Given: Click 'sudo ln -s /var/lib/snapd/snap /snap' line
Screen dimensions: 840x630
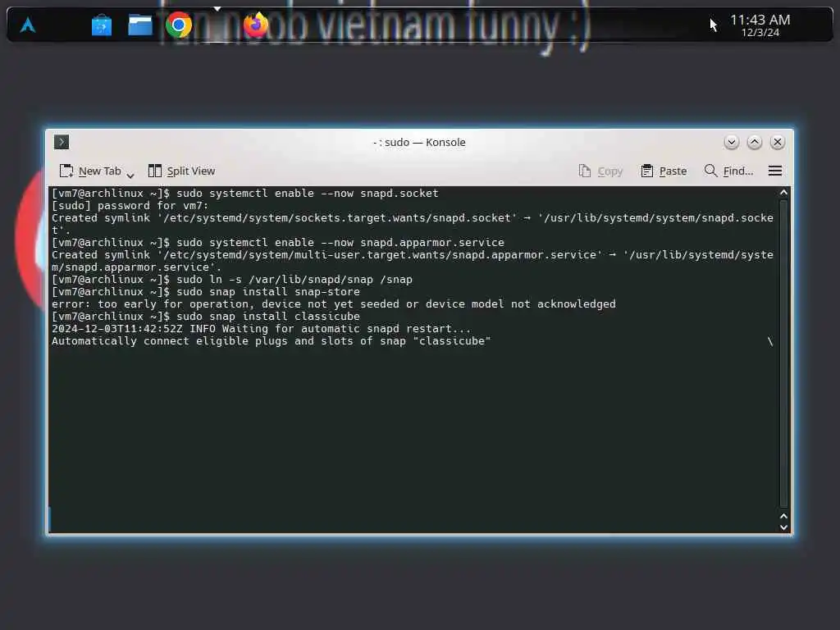Looking at the screenshot, I should (294, 280).
